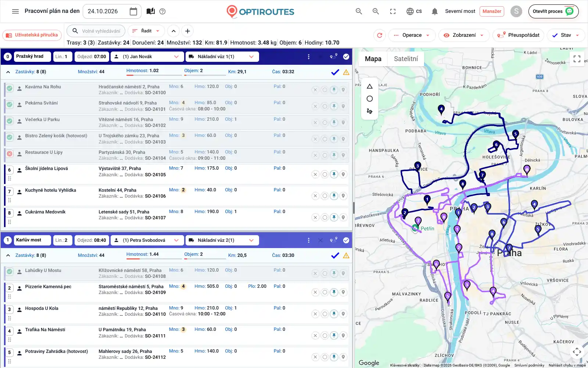Viewport: 588px width, 368px height.
Task: Click the Otevřít proces button
Action: (553, 11)
